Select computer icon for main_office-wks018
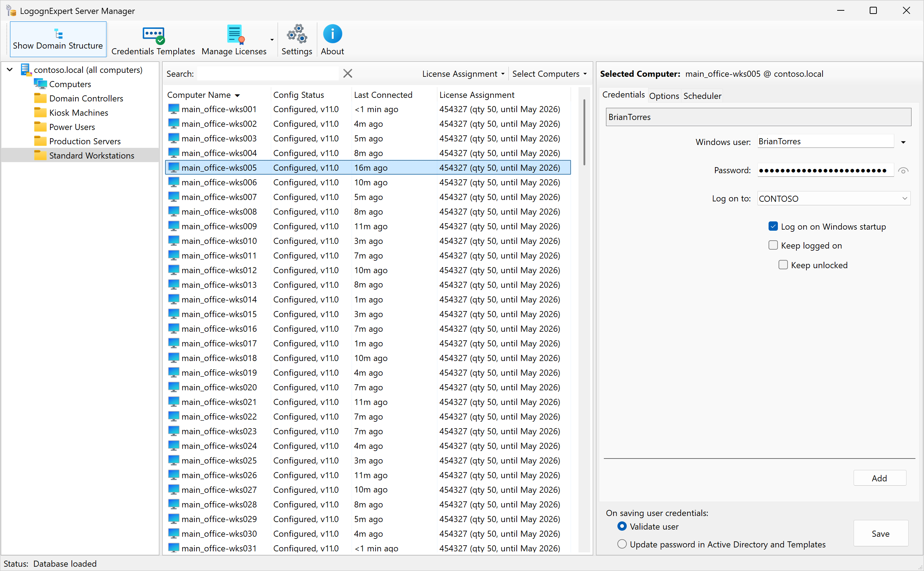Image resolution: width=924 pixels, height=571 pixels. point(174,358)
